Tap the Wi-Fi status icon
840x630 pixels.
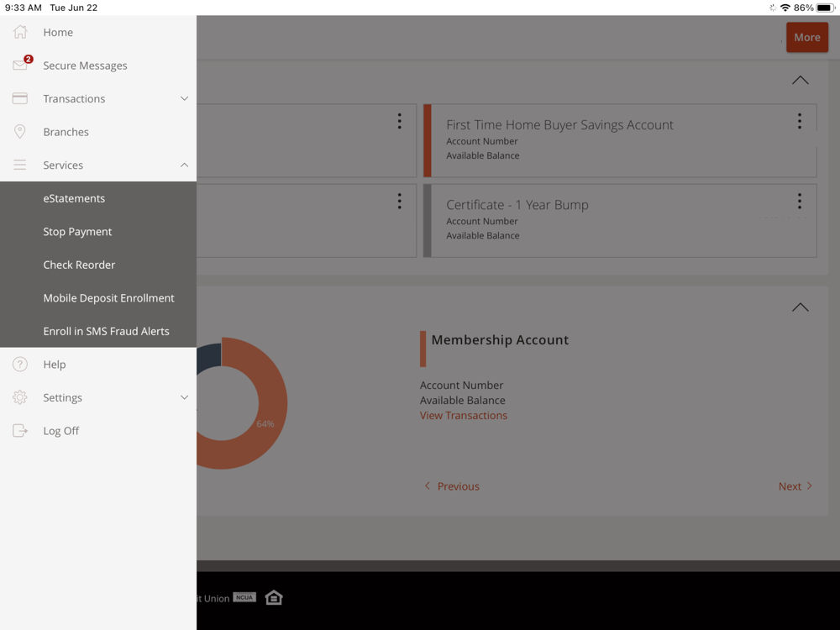(785, 8)
